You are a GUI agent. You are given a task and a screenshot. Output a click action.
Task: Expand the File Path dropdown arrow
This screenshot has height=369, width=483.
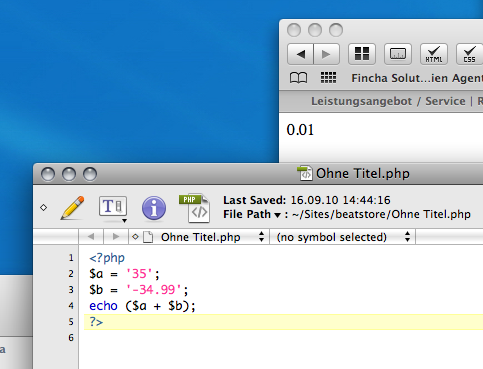tap(277, 215)
